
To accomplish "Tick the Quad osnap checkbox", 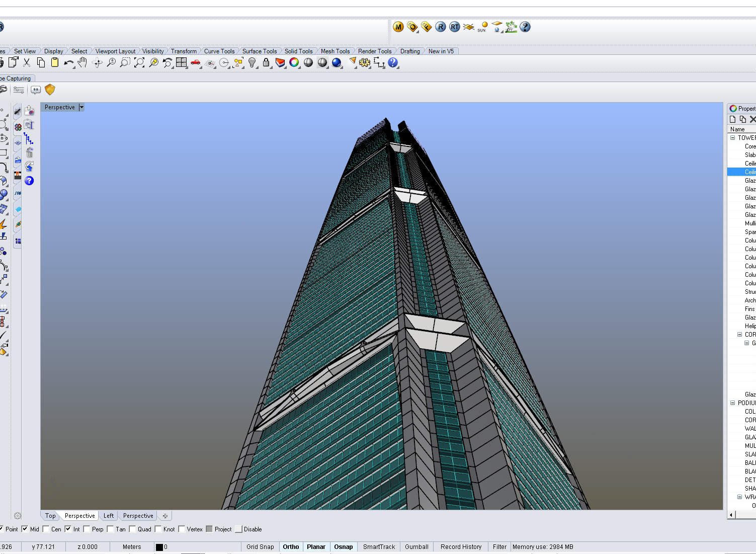I will [x=133, y=529].
